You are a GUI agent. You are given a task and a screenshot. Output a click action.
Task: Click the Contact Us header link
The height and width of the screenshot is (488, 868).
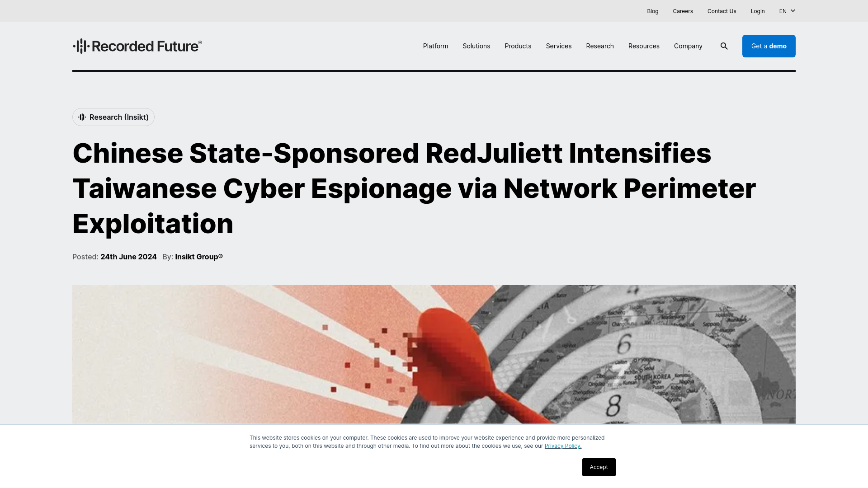tap(722, 11)
